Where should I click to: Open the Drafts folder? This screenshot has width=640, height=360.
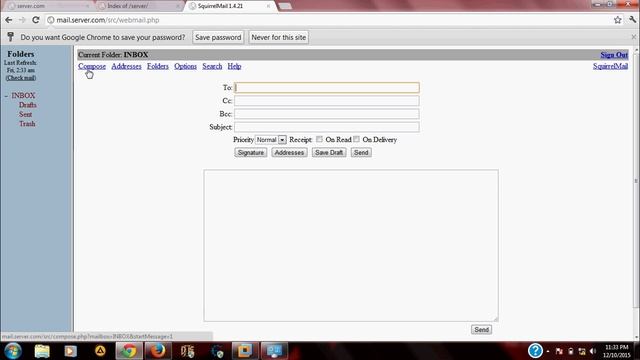point(27,105)
